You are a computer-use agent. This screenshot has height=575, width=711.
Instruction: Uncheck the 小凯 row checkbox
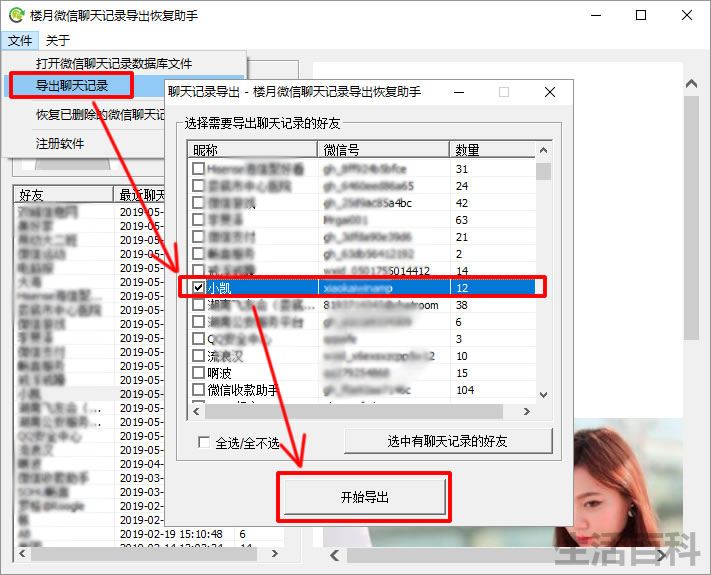(198, 288)
